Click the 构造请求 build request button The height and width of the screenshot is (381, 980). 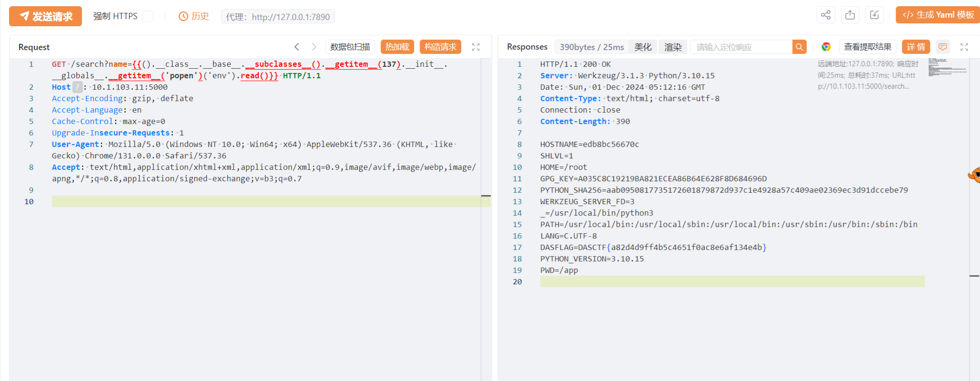point(440,47)
